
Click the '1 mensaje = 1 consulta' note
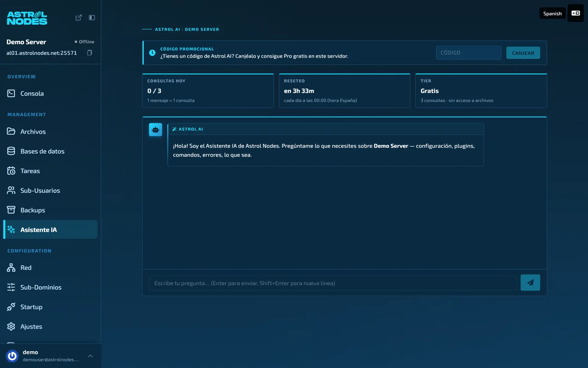[x=171, y=100]
